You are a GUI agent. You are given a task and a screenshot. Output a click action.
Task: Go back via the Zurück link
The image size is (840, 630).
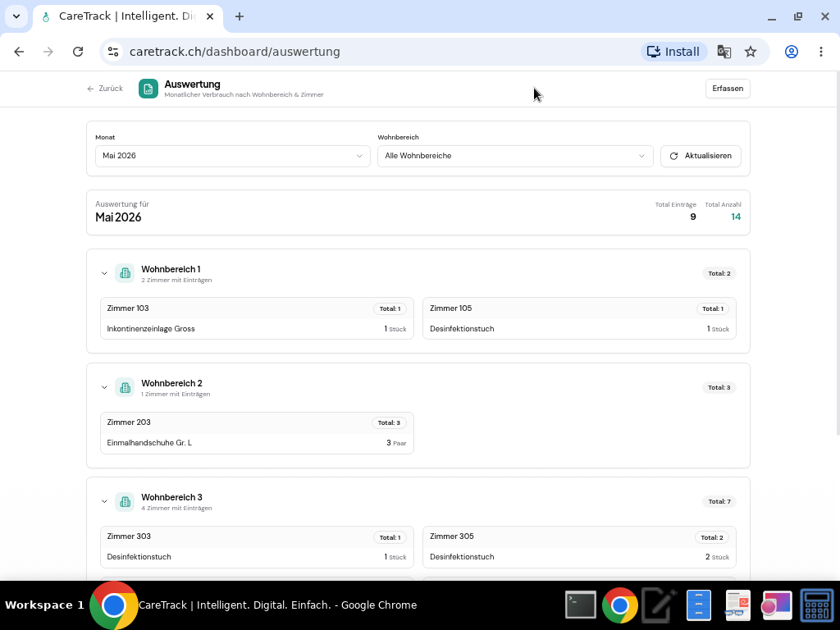click(x=105, y=89)
